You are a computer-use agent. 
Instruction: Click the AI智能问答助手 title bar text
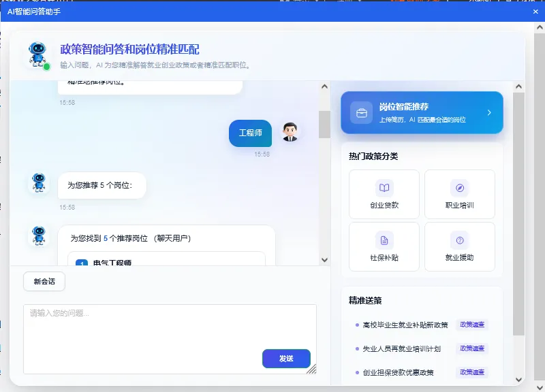point(34,12)
